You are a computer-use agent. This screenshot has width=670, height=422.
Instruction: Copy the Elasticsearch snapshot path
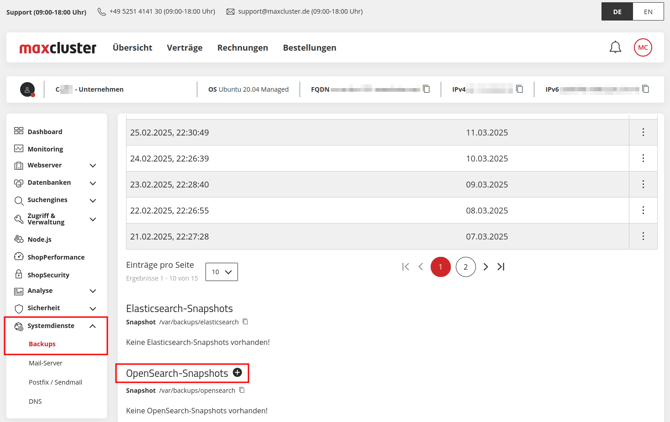coord(245,322)
